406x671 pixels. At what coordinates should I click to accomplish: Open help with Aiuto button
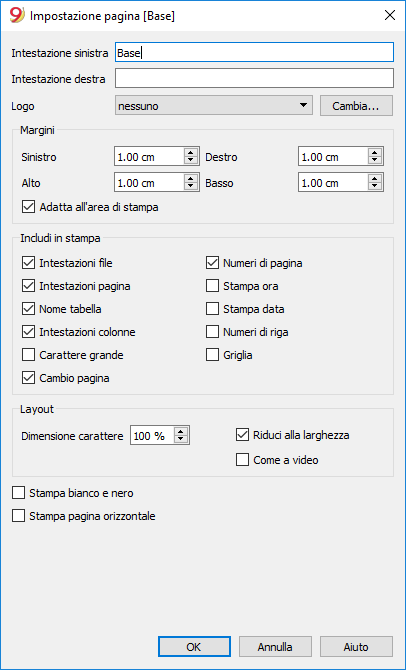pos(356,647)
